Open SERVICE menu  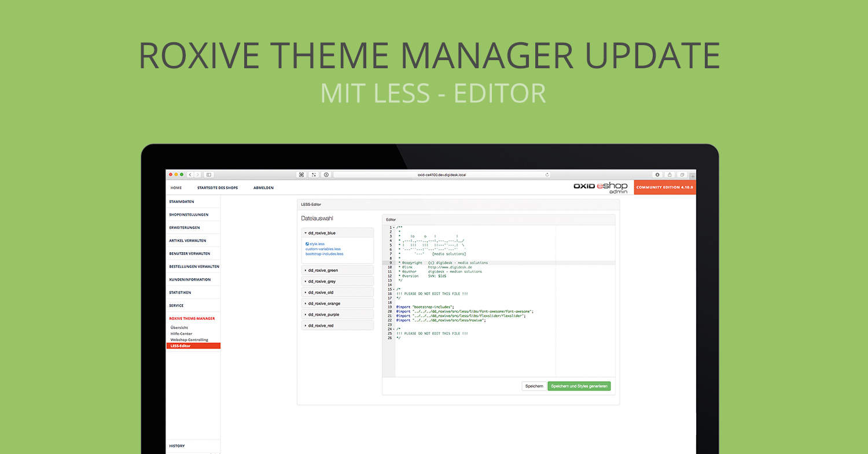[193, 305]
